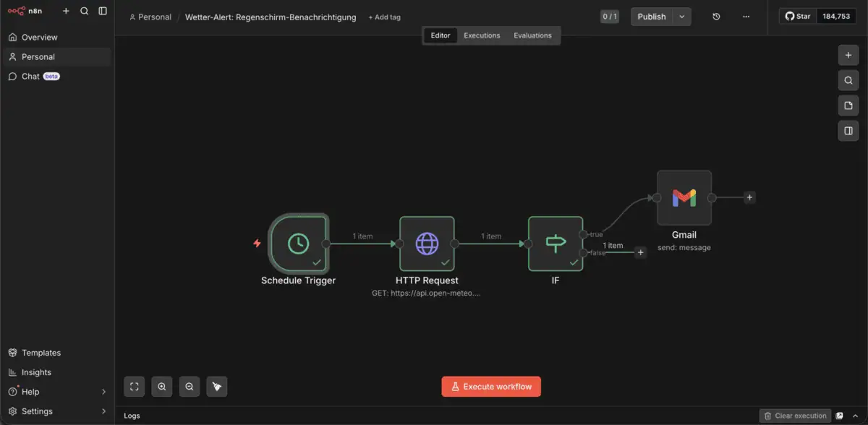This screenshot has width=868, height=425.
Task: Zoom in on the canvas
Action: pyautogui.click(x=161, y=386)
